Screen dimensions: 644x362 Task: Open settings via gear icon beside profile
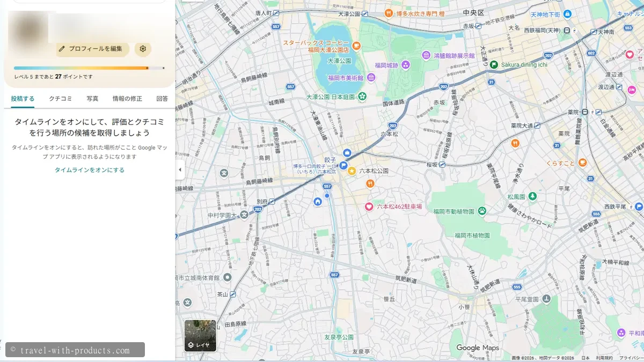(x=143, y=49)
